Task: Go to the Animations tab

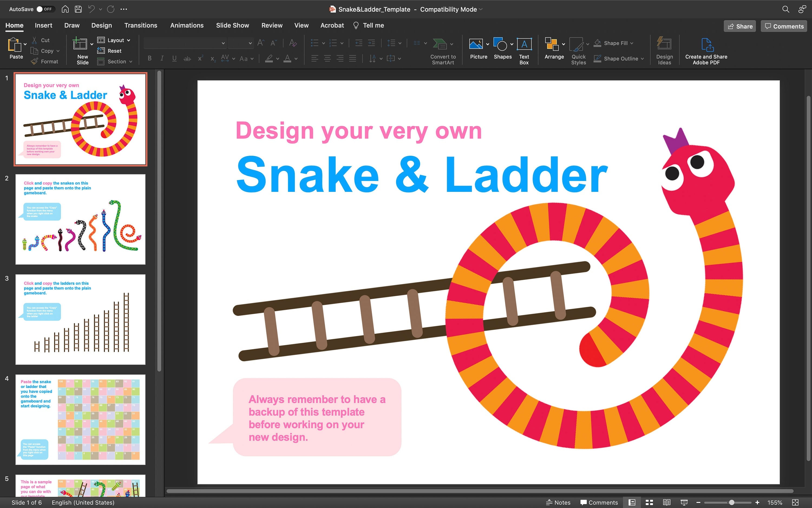Action: point(187,25)
